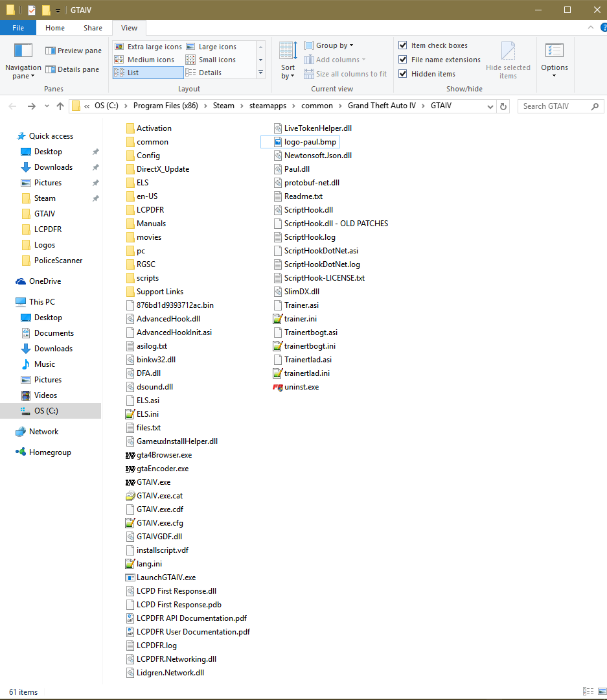607x700 pixels.
Task: Select the View ribbon tab
Action: click(129, 28)
